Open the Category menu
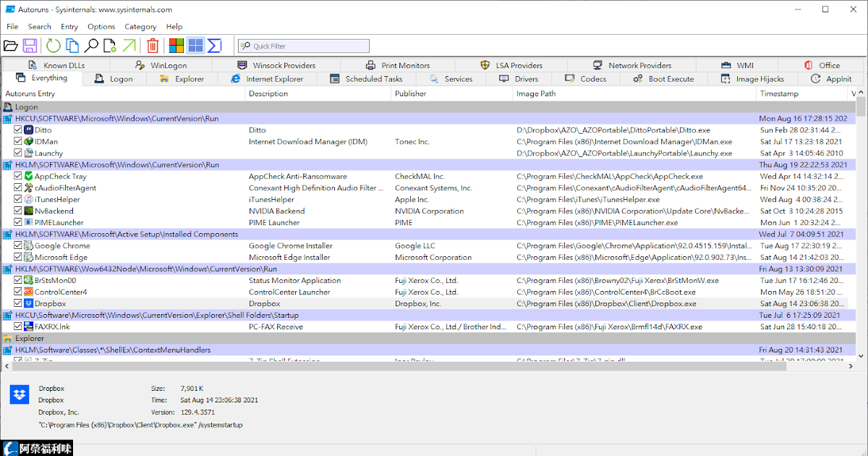The height and width of the screenshot is (456, 868). coord(140,27)
